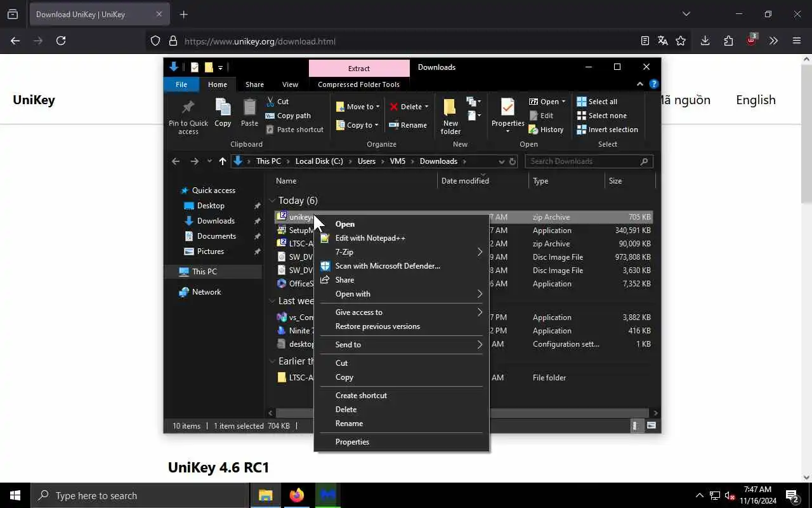Open notification center in system tray
The image size is (812, 508).
[x=792, y=495]
